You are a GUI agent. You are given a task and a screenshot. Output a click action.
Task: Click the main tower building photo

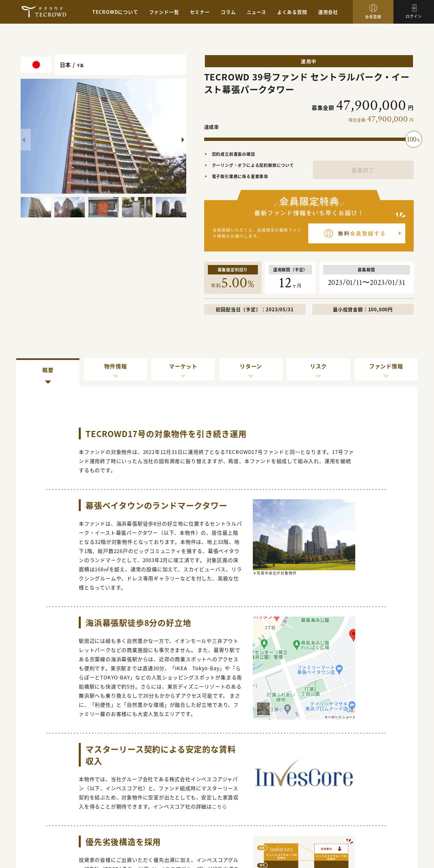tap(103, 136)
